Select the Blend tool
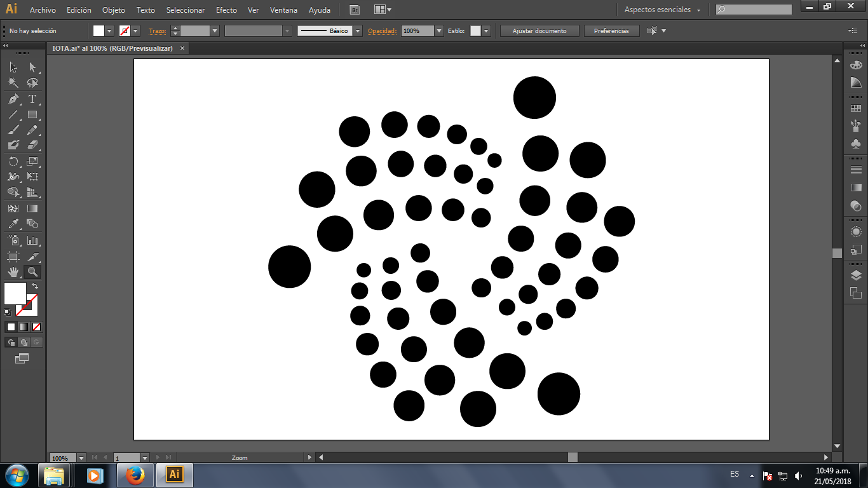Viewport: 868px width, 488px height. pos(32,224)
